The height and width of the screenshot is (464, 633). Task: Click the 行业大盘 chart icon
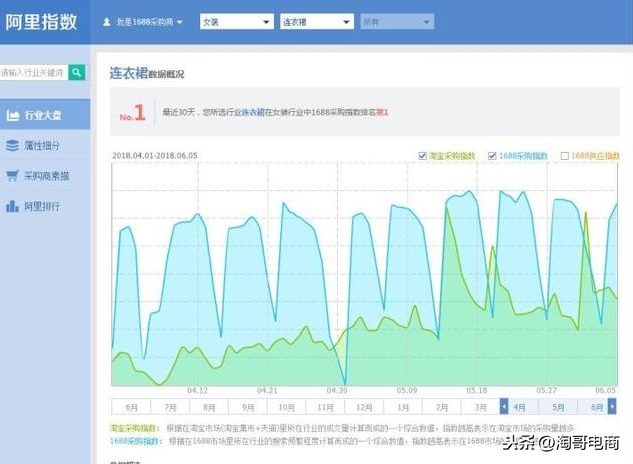(x=13, y=115)
